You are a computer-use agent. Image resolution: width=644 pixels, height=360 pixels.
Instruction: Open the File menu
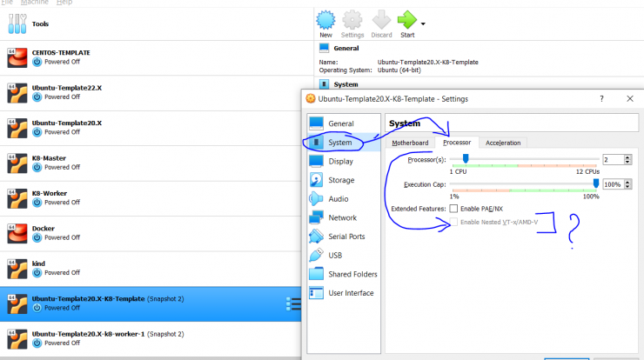(7, 2)
